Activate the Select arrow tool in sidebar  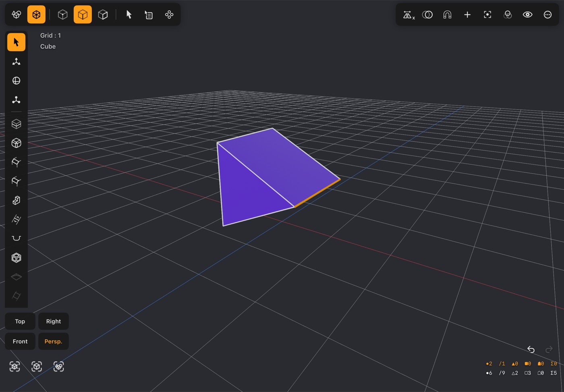point(16,42)
